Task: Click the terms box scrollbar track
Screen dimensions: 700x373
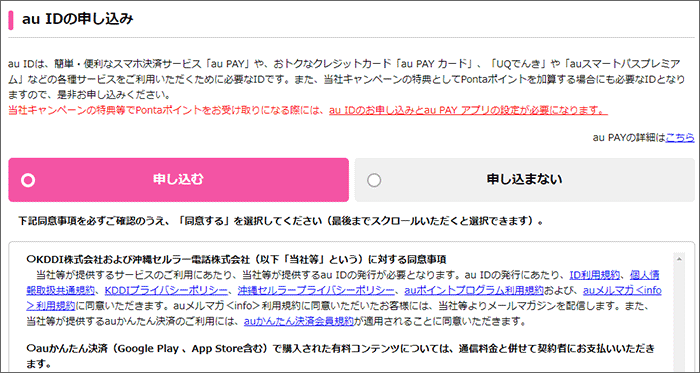Action: click(679, 318)
